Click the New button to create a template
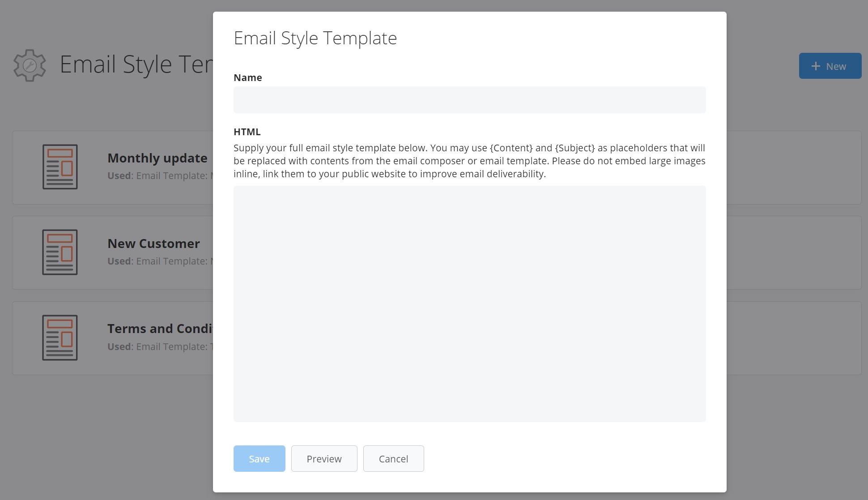The height and width of the screenshot is (500, 868). 830,66
